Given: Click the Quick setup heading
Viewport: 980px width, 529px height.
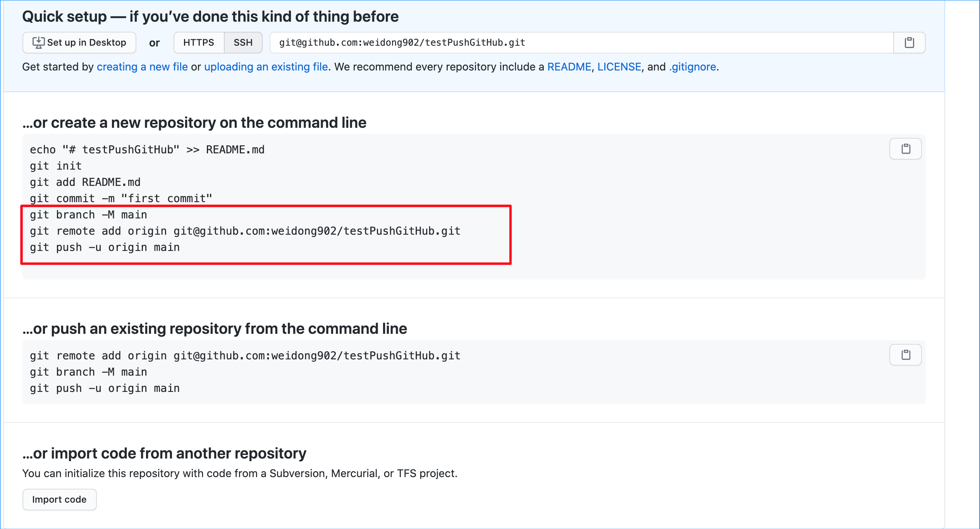Looking at the screenshot, I should coord(210,17).
